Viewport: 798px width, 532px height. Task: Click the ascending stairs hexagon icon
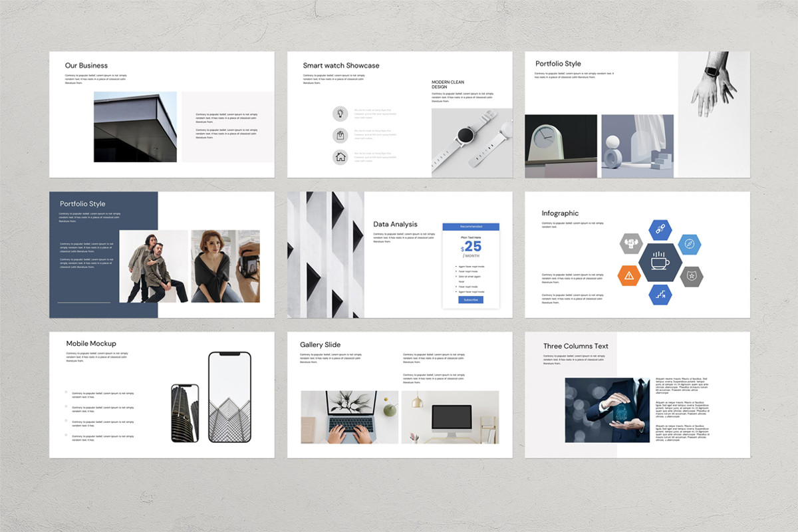click(660, 294)
